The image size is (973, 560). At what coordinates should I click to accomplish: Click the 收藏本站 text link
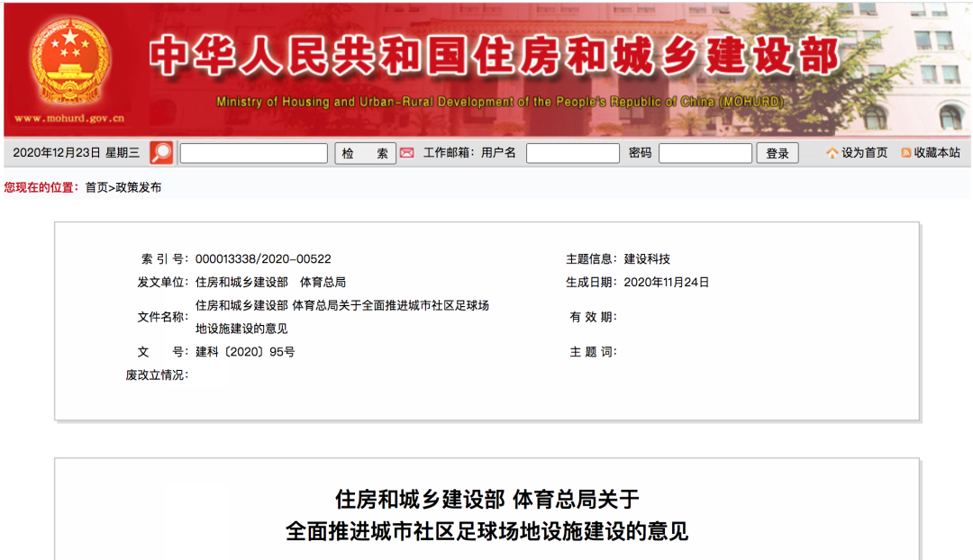(x=937, y=153)
